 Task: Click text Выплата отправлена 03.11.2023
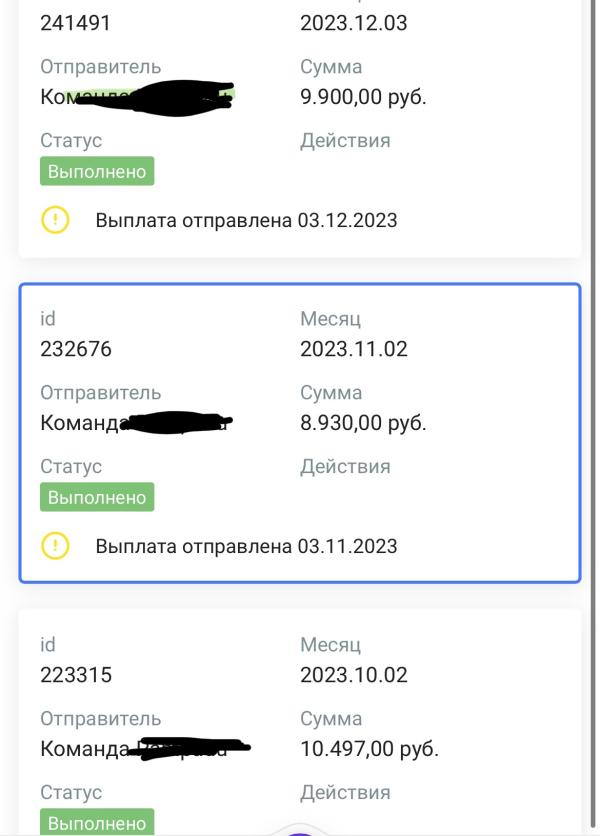(246, 546)
